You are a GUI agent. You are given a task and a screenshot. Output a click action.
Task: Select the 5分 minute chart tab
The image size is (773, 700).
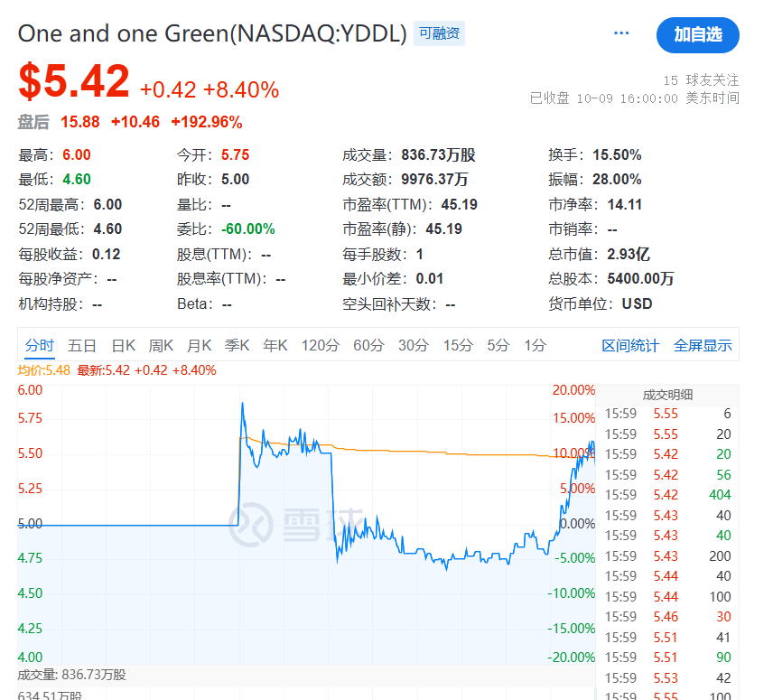[x=498, y=345]
